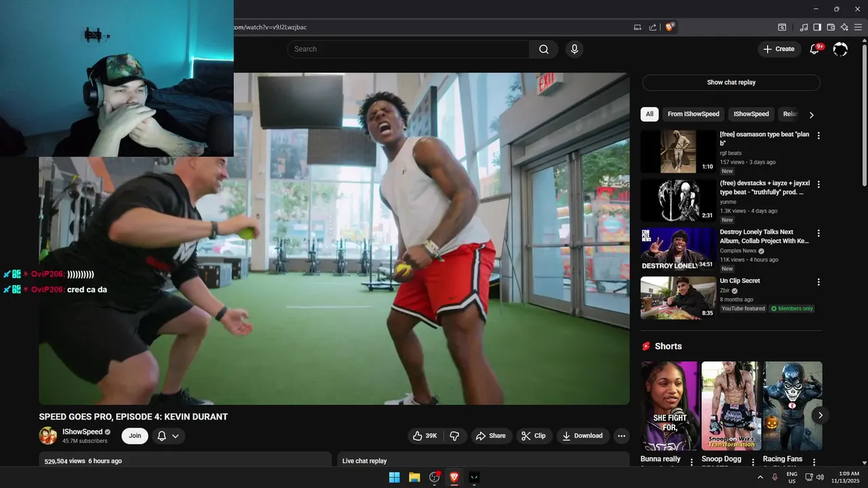Image resolution: width=868 pixels, height=488 pixels.
Task: Search YouTube with the magnifier button
Action: 544,49
